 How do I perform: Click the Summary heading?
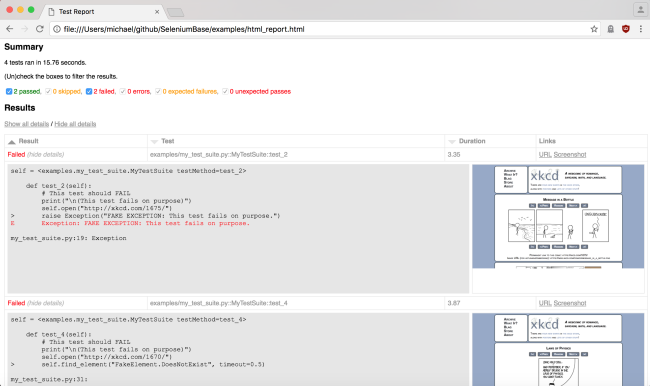pos(24,47)
